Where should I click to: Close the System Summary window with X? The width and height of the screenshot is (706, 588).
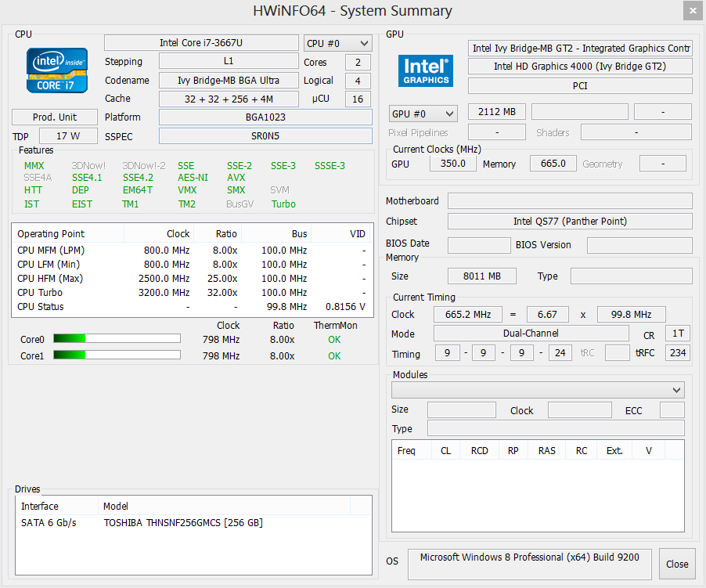pyautogui.click(x=690, y=11)
